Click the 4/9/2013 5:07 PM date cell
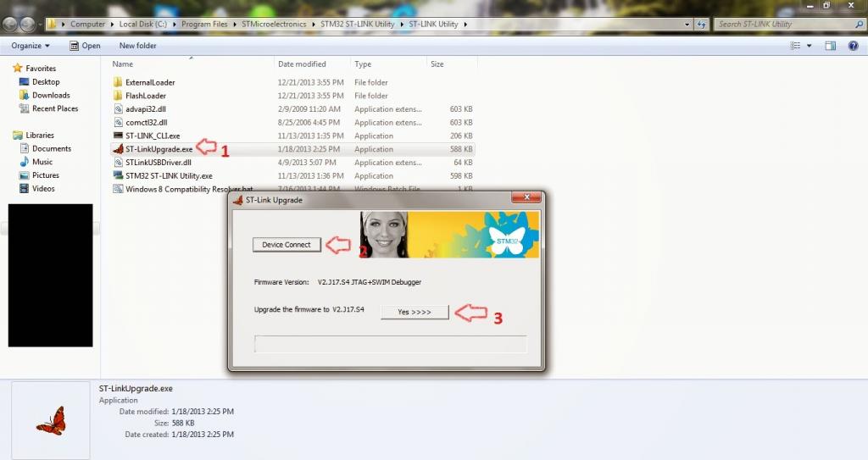This screenshot has width=868, height=460. click(x=307, y=162)
